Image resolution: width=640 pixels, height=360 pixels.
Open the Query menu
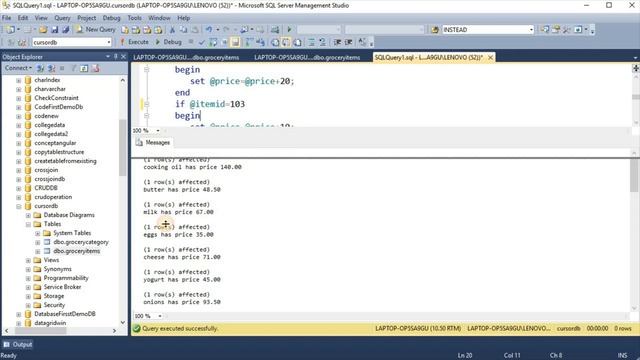(x=62, y=18)
